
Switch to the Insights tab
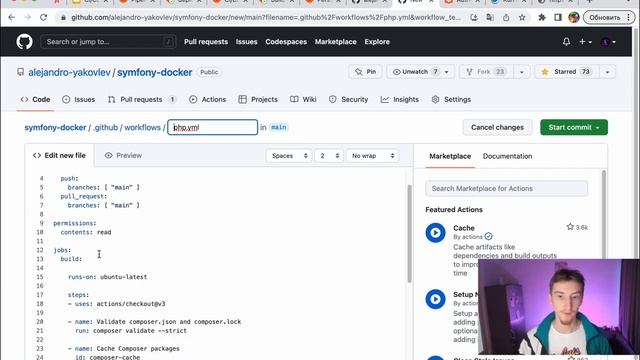tap(400, 100)
